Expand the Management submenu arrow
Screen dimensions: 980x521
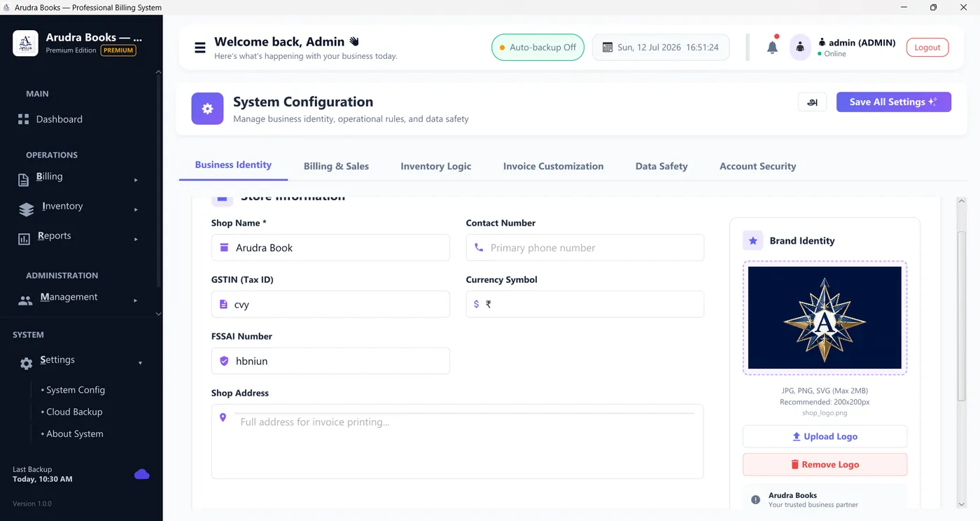coord(136,300)
